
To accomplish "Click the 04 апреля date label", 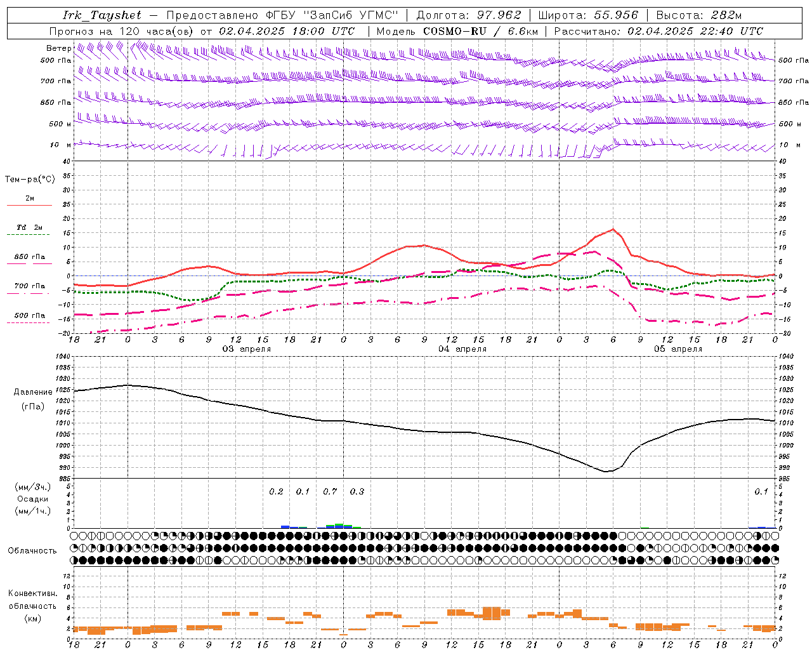I will coord(462,349).
